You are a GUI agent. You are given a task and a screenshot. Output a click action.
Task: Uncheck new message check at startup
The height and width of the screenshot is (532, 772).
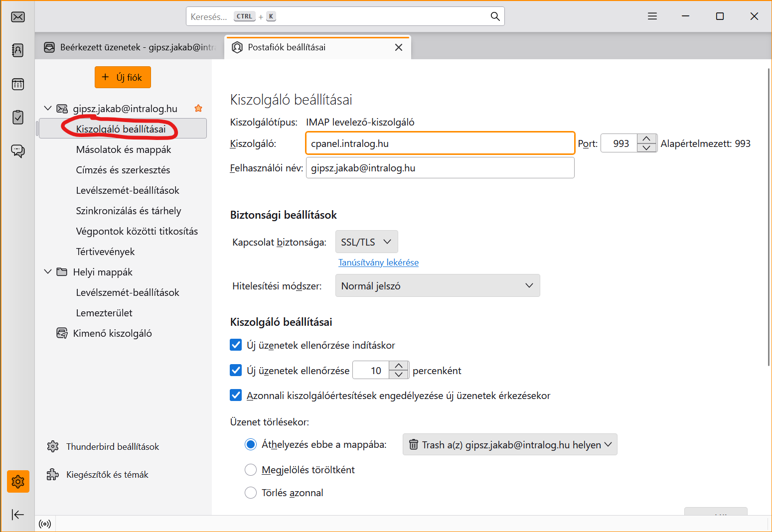[236, 345]
